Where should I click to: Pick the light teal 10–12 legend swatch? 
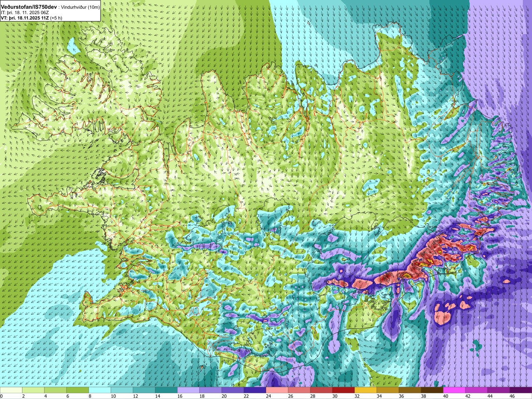(x=122, y=390)
